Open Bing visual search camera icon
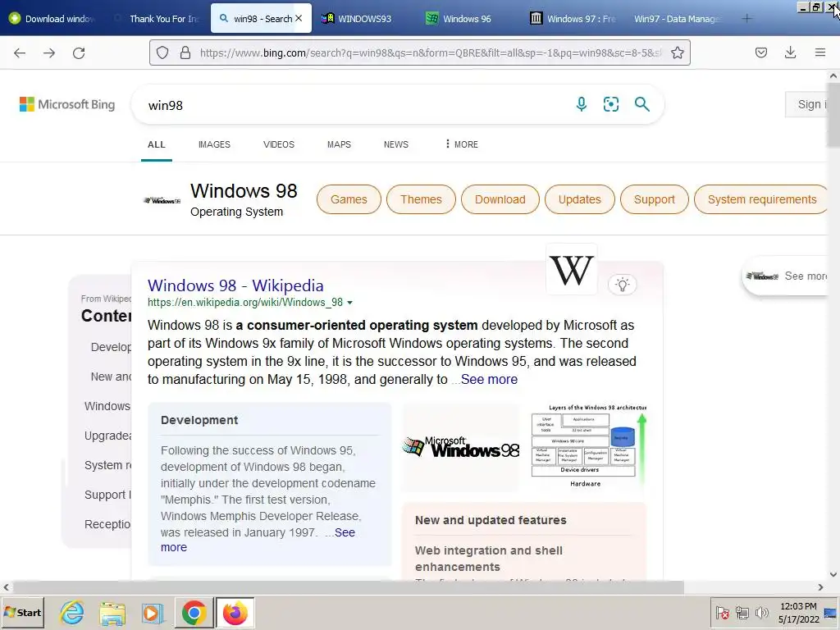The width and height of the screenshot is (840, 630). pyautogui.click(x=611, y=104)
